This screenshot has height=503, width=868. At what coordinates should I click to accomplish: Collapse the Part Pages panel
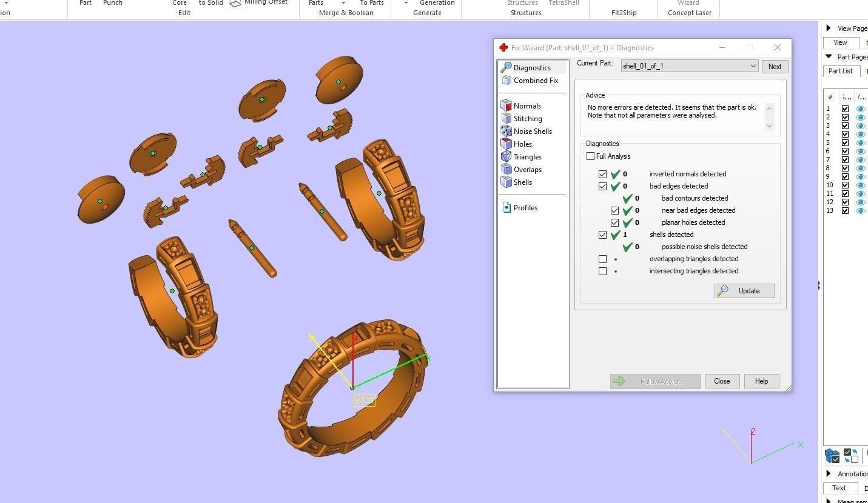tap(829, 57)
